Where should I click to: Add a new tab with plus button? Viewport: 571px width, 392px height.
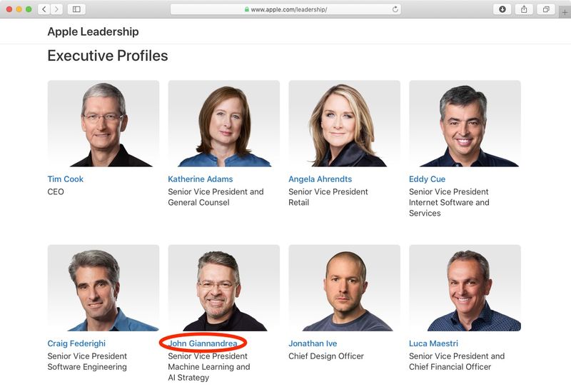click(x=565, y=12)
